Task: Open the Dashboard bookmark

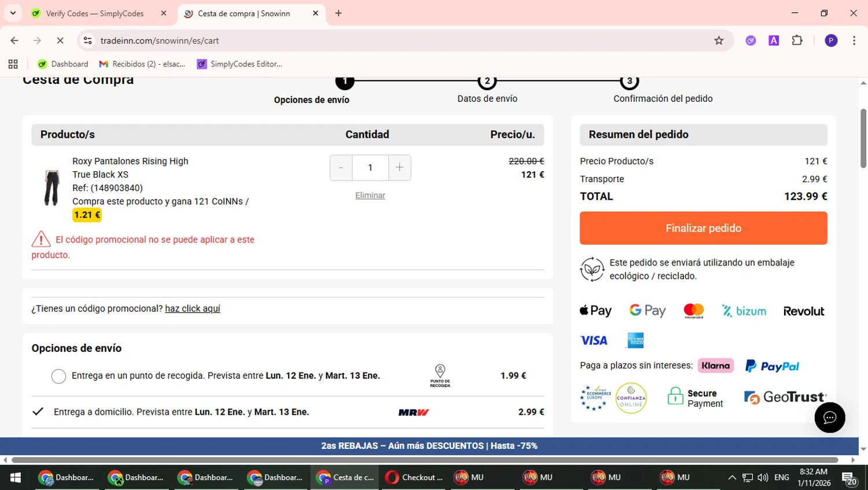Action: pyautogui.click(x=63, y=64)
